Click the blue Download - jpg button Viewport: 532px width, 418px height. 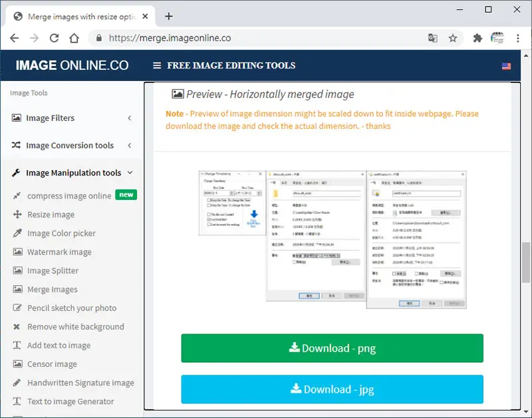[x=332, y=389]
